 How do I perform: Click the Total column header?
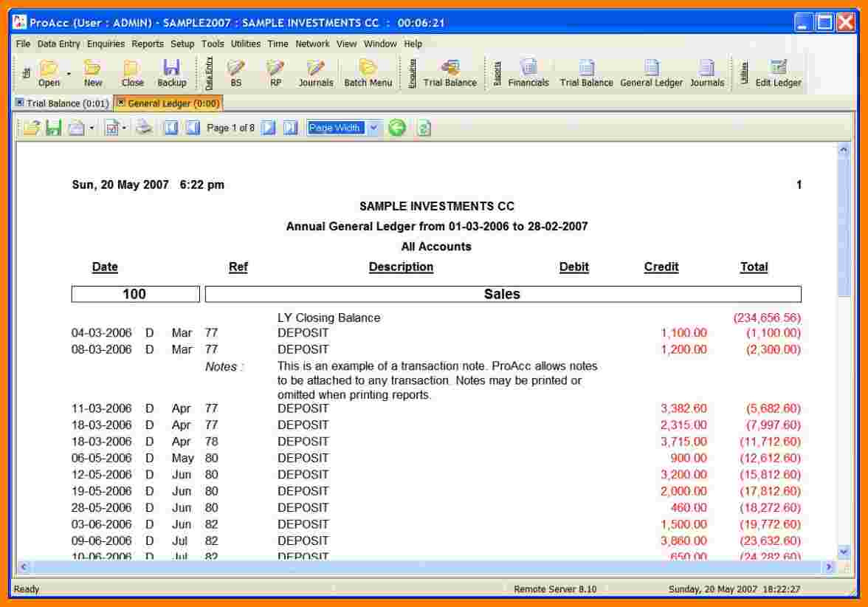754,267
